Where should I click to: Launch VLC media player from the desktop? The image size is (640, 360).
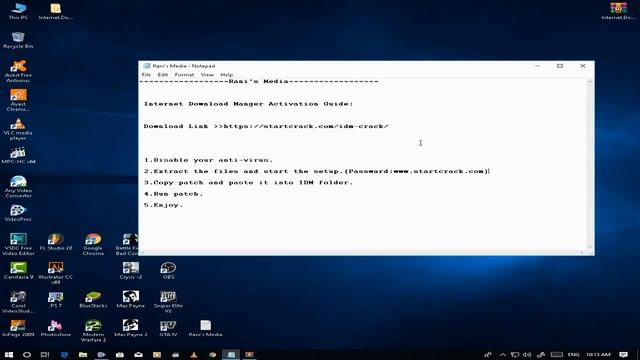click(18, 129)
